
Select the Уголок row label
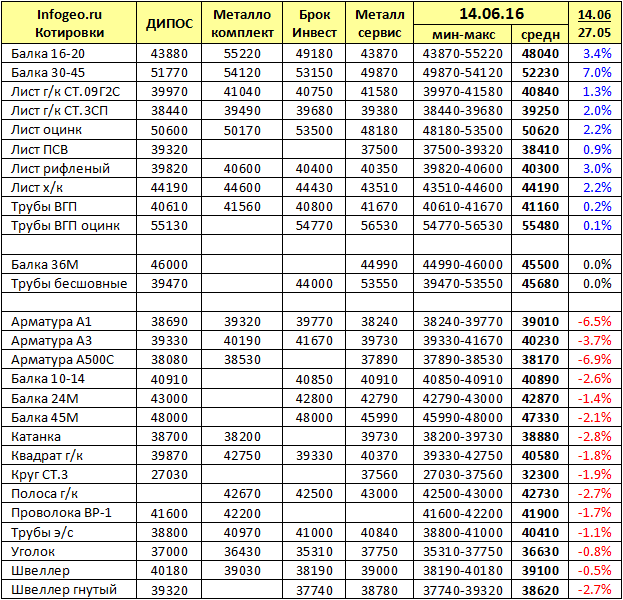click(33, 552)
